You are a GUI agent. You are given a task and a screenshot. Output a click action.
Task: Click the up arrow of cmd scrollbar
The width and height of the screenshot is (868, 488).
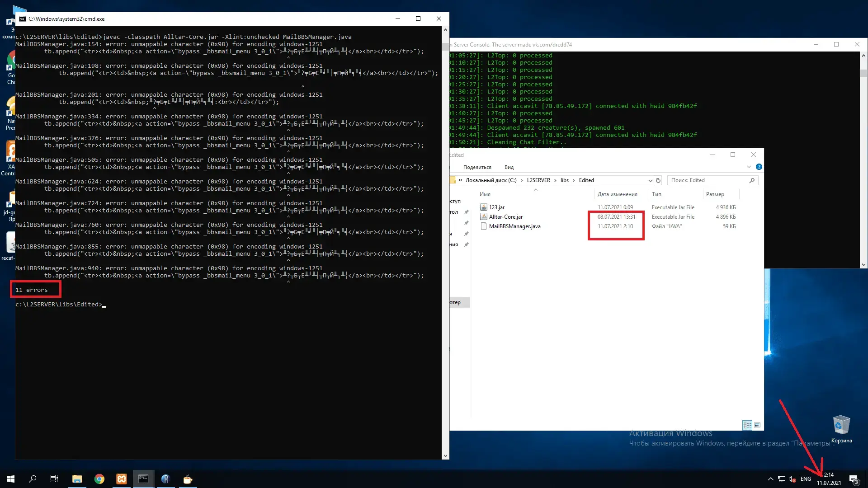click(445, 30)
